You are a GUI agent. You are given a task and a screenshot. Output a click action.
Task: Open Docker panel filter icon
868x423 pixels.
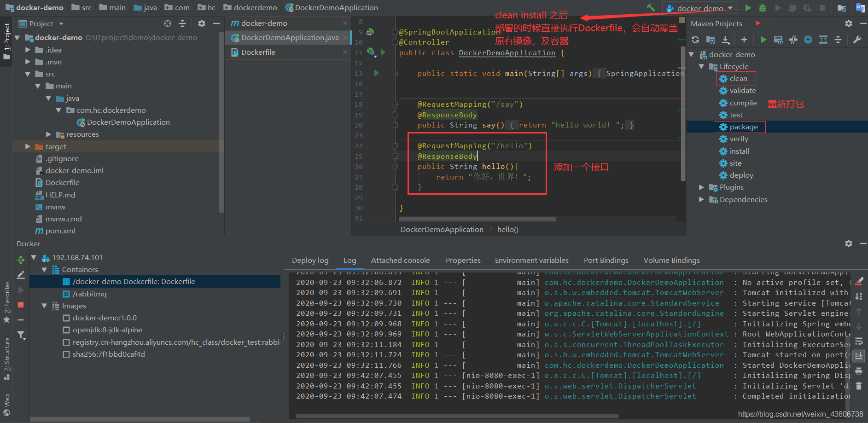click(21, 335)
